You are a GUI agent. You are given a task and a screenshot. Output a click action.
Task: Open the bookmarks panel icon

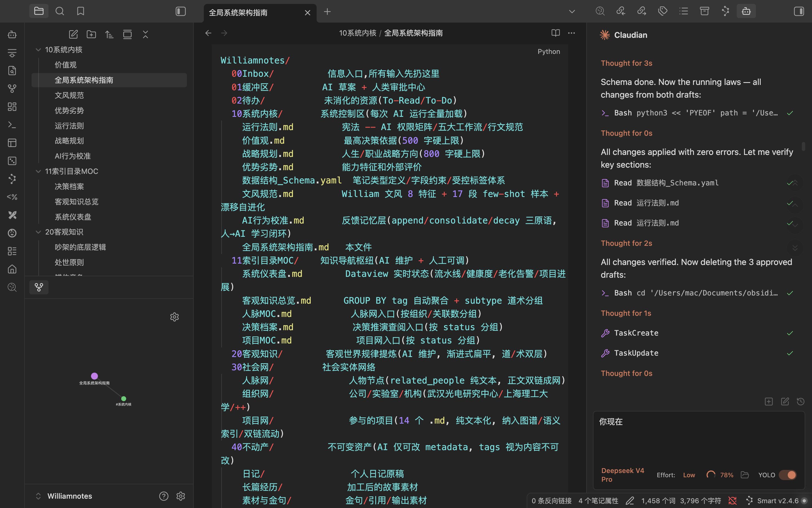pyautogui.click(x=81, y=11)
